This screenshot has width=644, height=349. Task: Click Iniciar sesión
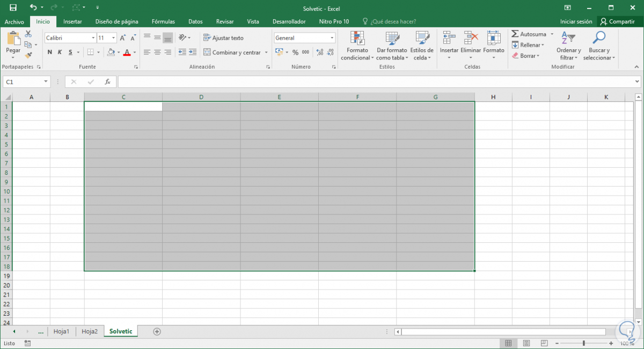576,21
